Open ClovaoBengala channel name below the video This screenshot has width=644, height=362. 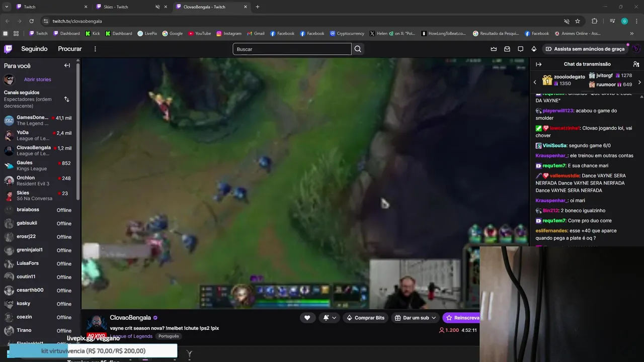130,318
